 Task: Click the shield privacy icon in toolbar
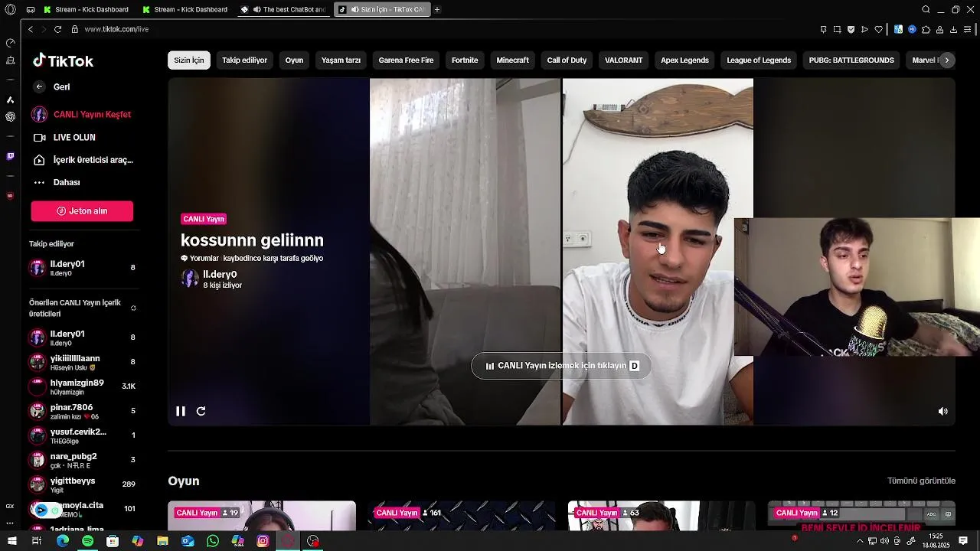point(851,29)
